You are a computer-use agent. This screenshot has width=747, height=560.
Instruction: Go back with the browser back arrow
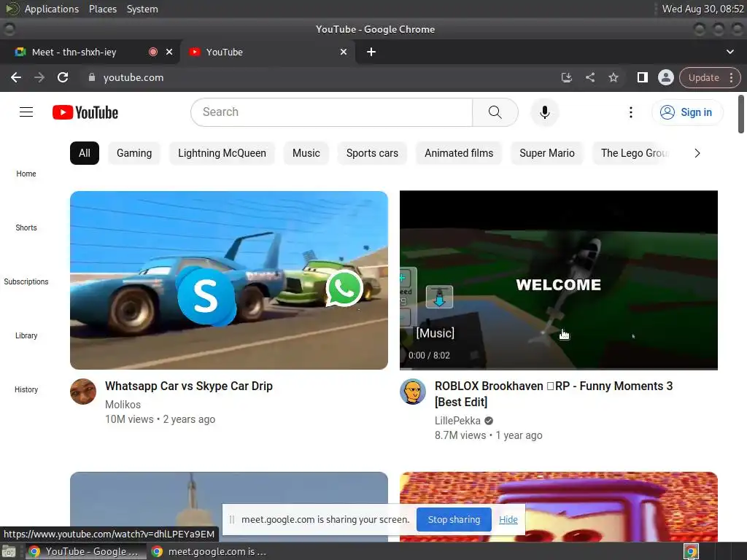[16, 77]
